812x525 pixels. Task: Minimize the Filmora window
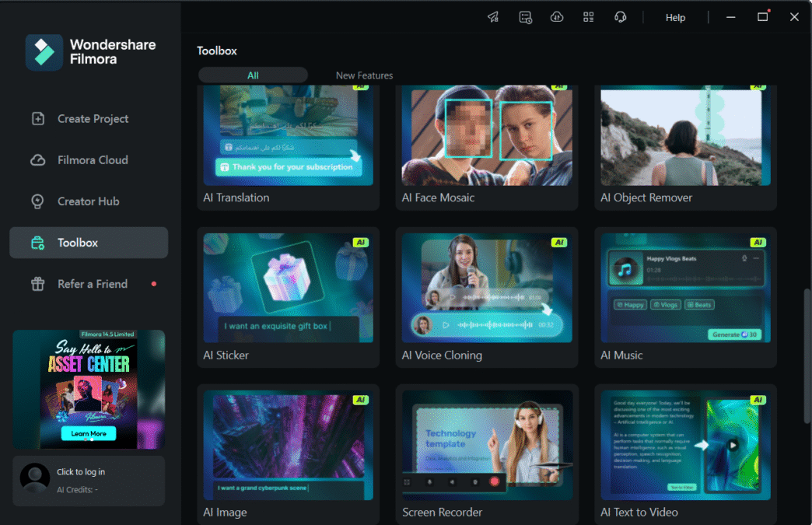point(730,17)
